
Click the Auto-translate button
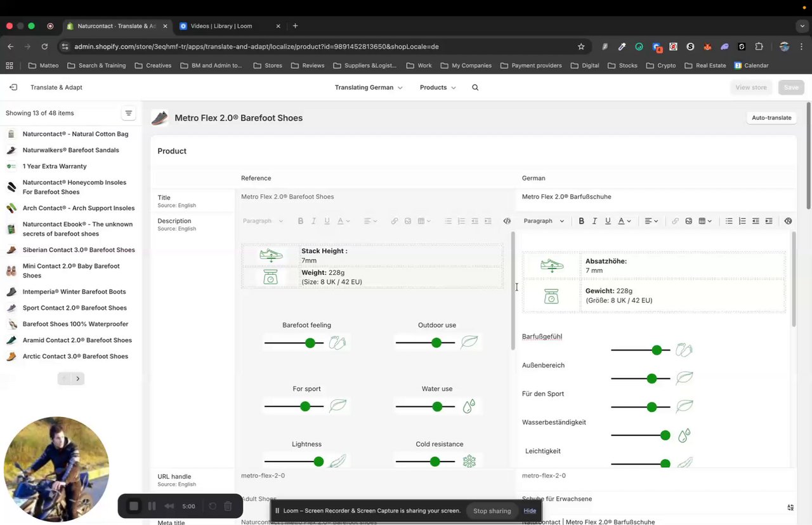[x=771, y=117]
